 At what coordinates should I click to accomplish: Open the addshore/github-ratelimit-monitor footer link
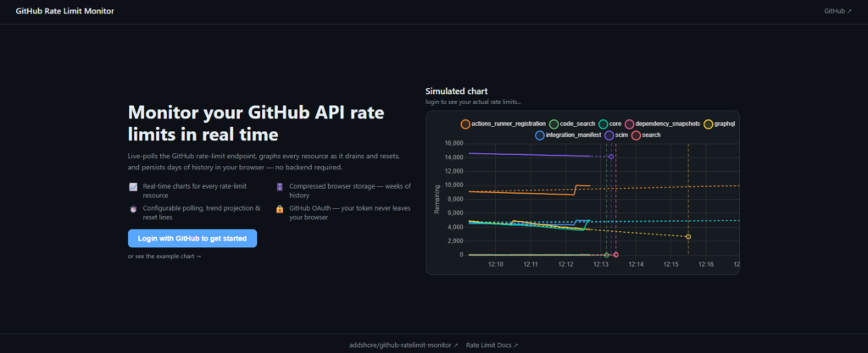(x=403, y=345)
